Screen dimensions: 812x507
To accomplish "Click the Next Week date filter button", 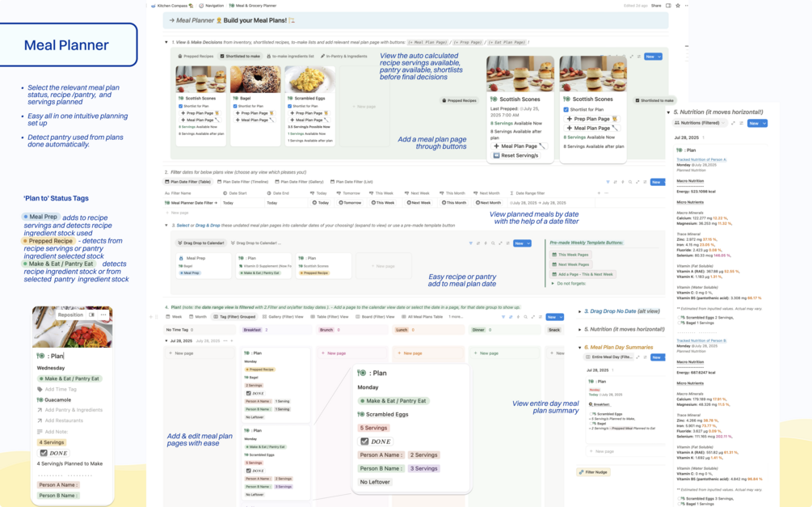I will pyautogui.click(x=419, y=203).
